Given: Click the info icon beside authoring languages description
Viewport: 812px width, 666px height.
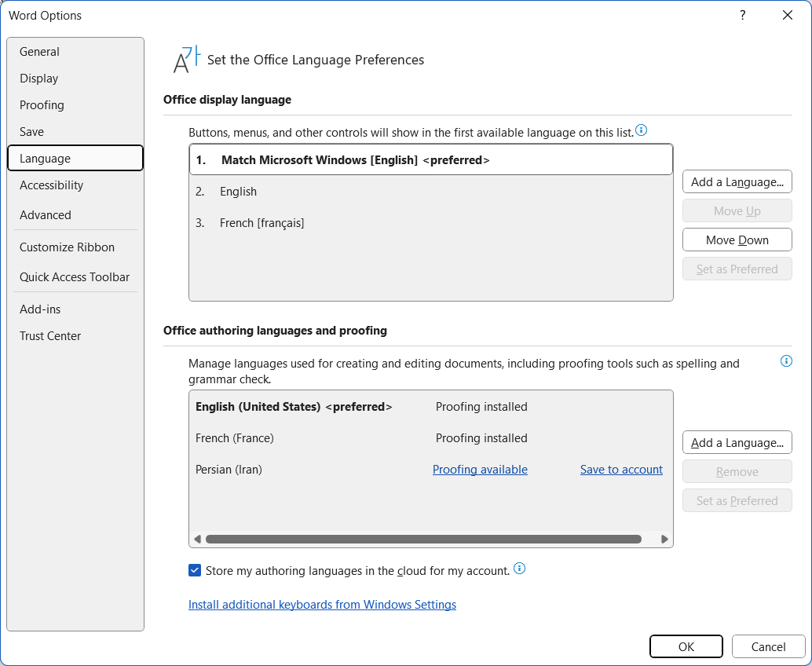Looking at the screenshot, I should 786,361.
